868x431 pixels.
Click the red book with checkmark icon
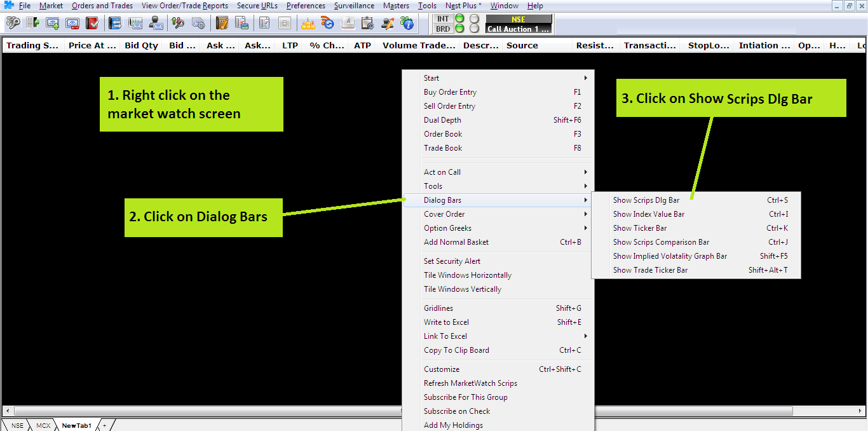point(92,24)
